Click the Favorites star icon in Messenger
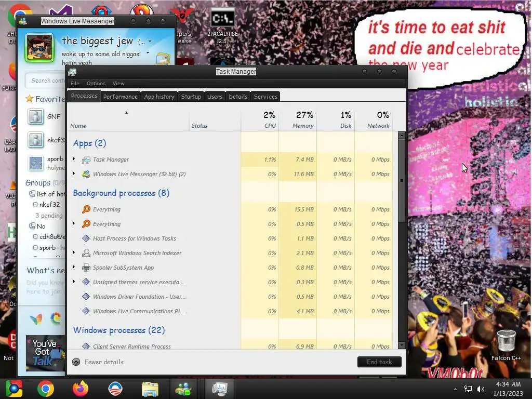 click(30, 99)
